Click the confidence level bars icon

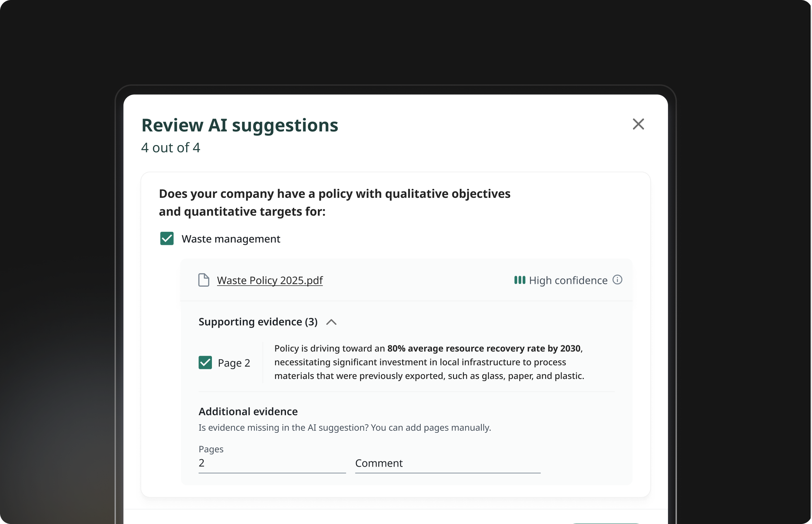[x=520, y=280]
